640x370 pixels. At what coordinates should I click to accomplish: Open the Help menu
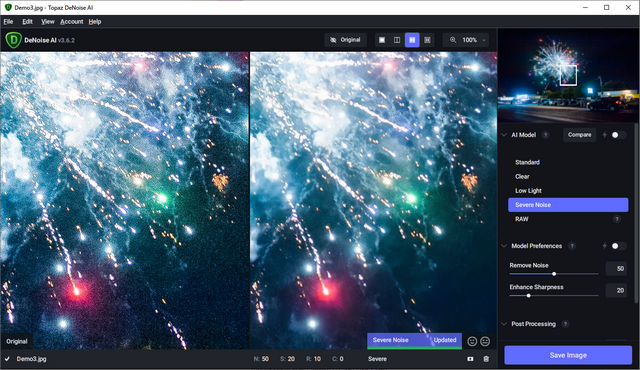[95, 22]
